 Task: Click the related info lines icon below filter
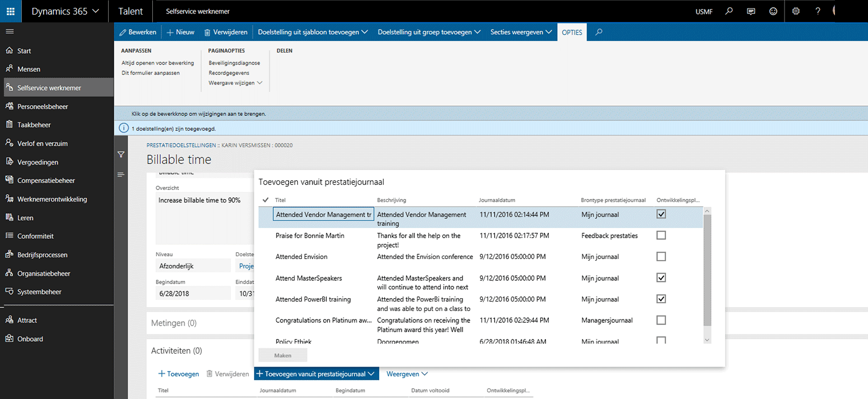[120, 175]
